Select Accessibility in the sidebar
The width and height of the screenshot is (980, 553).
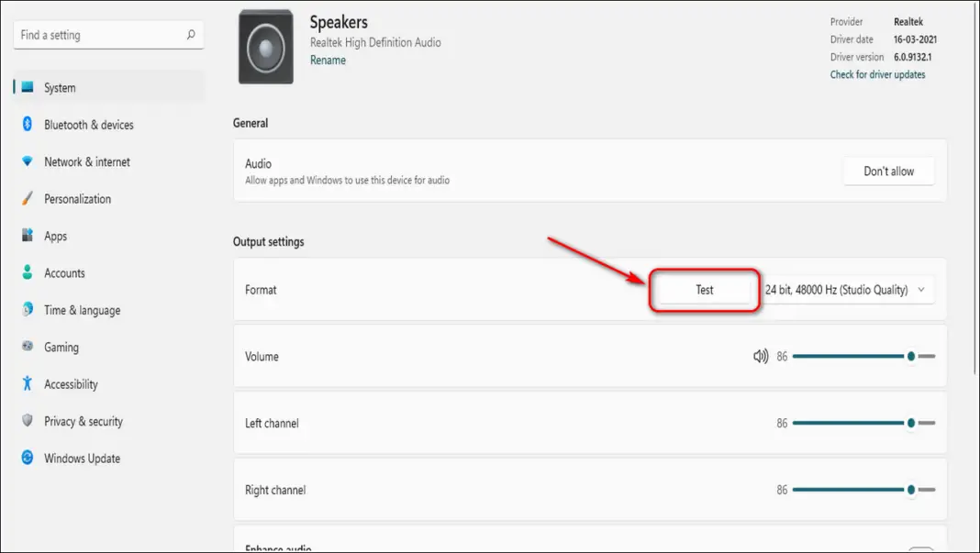(x=71, y=383)
